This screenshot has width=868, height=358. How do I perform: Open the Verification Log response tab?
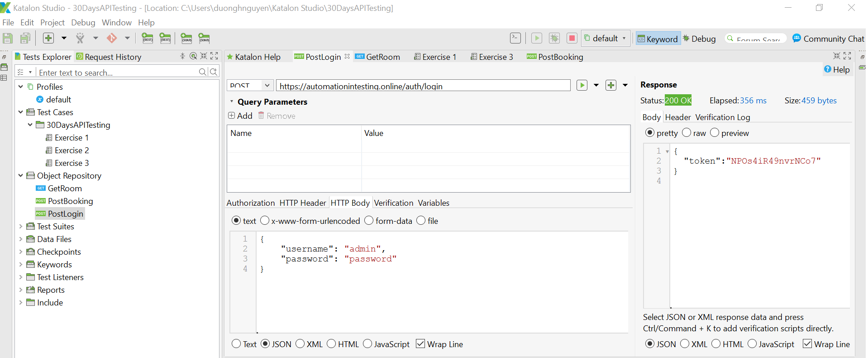[x=723, y=117]
